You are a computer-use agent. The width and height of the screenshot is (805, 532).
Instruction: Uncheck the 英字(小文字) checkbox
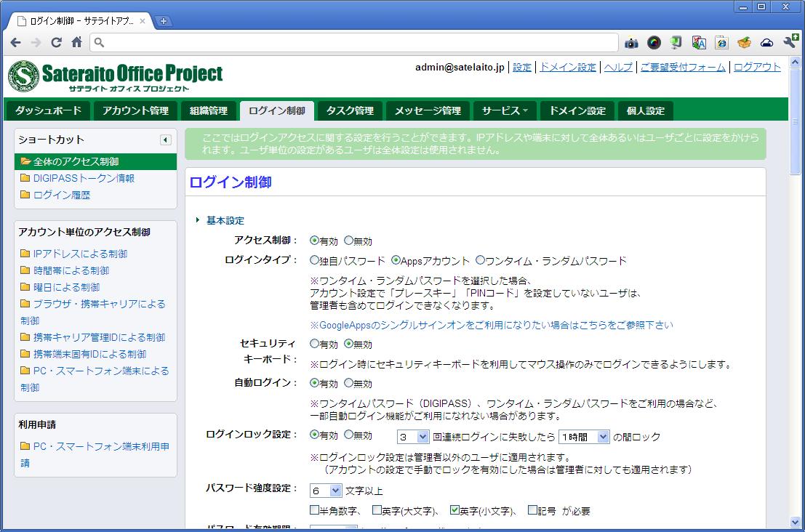455,510
